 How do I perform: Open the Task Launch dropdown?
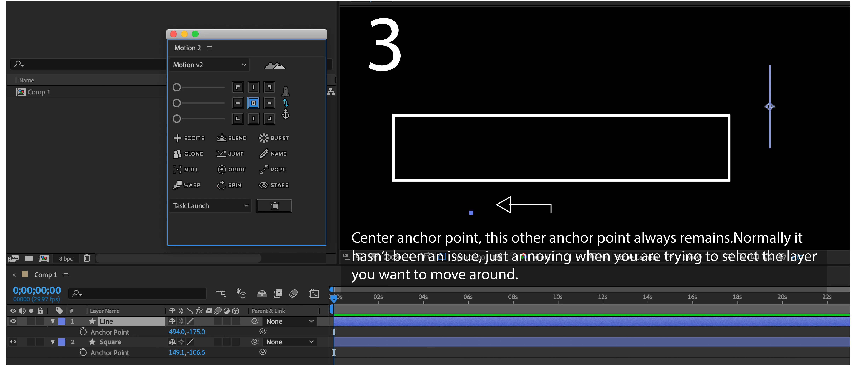pyautogui.click(x=210, y=206)
